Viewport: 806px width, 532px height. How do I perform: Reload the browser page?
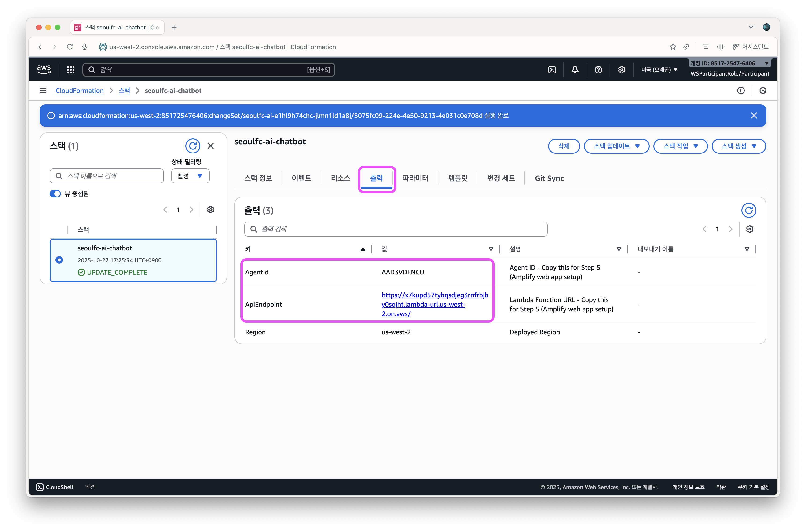pos(70,47)
